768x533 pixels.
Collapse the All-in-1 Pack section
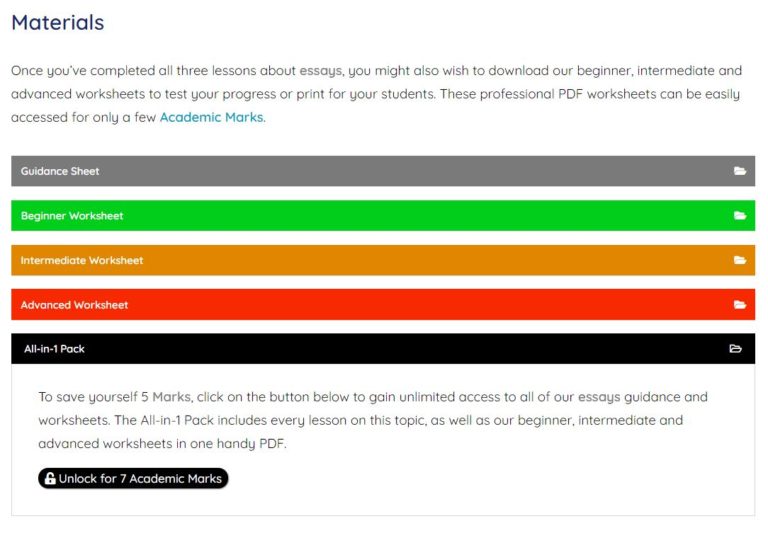click(x=383, y=349)
